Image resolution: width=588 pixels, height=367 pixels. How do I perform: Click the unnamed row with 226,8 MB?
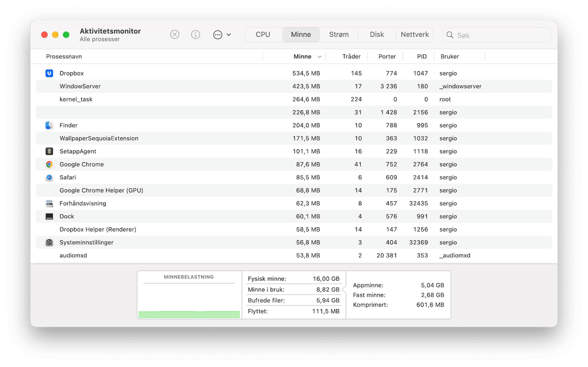tap(294, 112)
